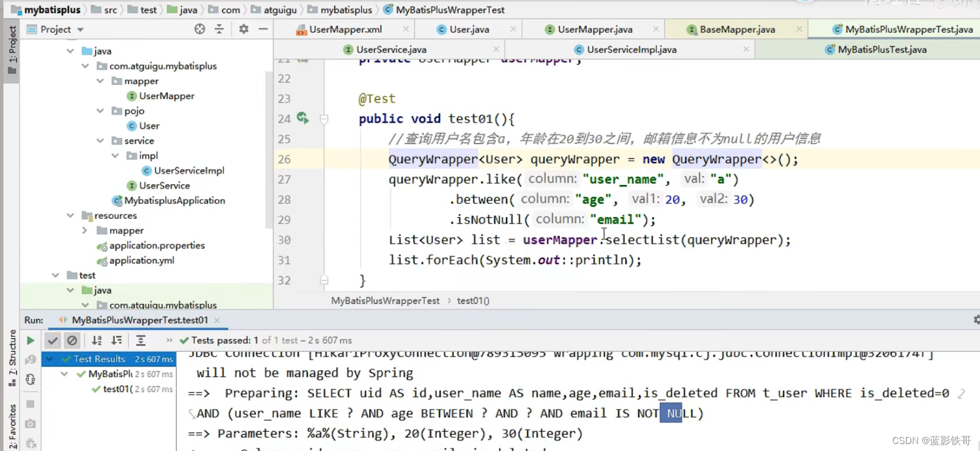The width and height of the screenshot is (980, 451).
Task: Select UserMapper in project tree
Action: point(166,96)
